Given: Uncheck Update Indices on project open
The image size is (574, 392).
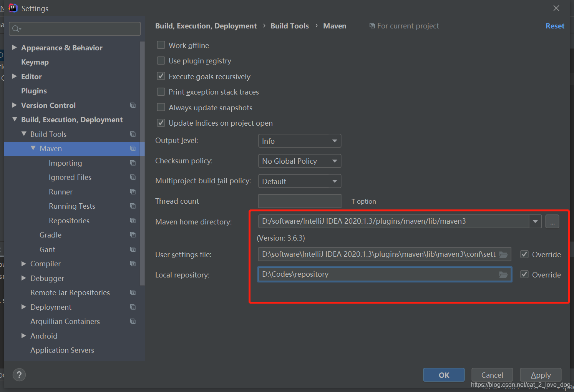Looking at the screenshot, I should (161, 123).
